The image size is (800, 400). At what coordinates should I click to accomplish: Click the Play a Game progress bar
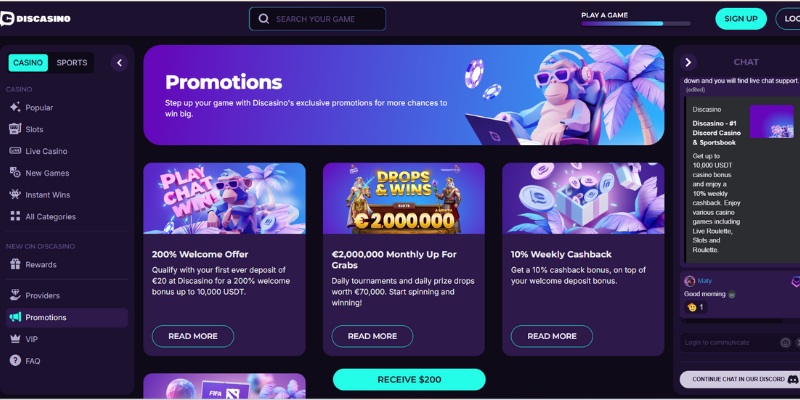(x=636, y=23)
